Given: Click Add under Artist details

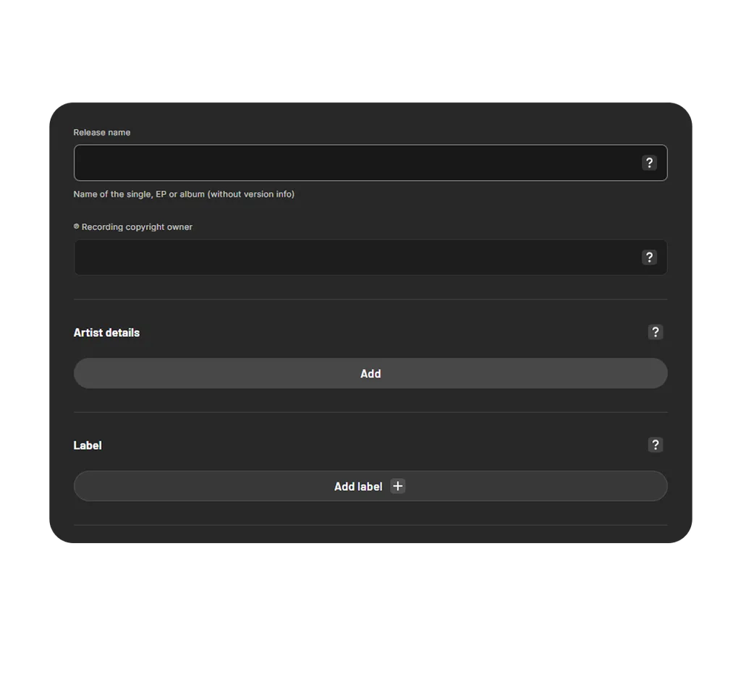Looking at the screenshot, I should click(370, 373).
